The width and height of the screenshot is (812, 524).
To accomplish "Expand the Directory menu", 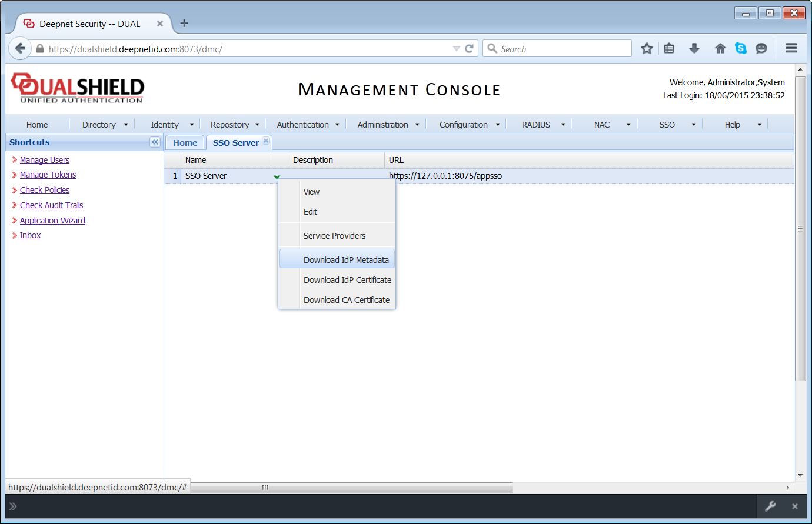I will 105,125.
